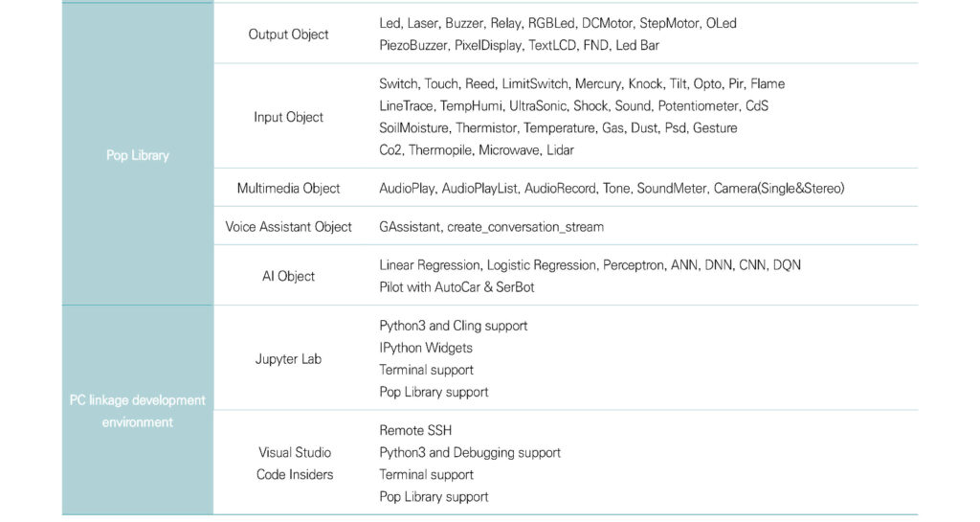The width and height of the screenshot is (980, 522).
Task: Select the Input Object row label
Action: coord(288,117)
